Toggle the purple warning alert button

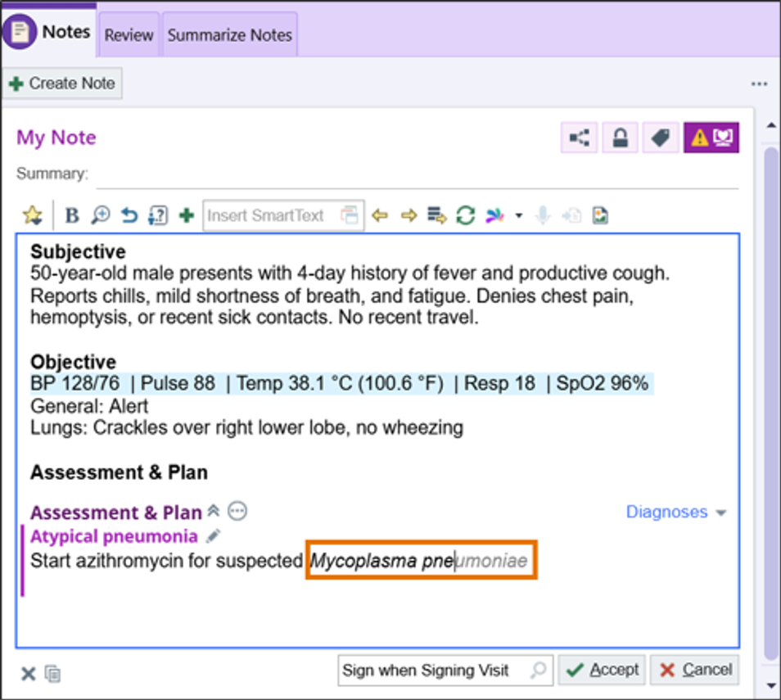tap(711, 138)
